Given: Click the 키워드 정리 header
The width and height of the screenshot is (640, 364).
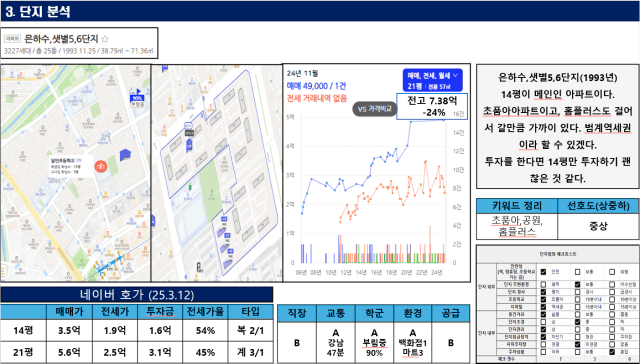Looking at the screenshot, I should pyautogui.click(x=517, y=206).
